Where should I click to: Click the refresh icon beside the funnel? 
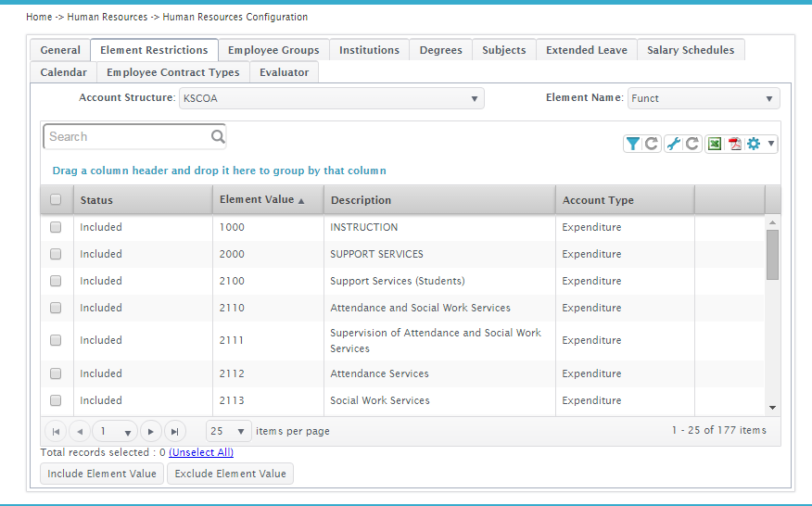652,144
